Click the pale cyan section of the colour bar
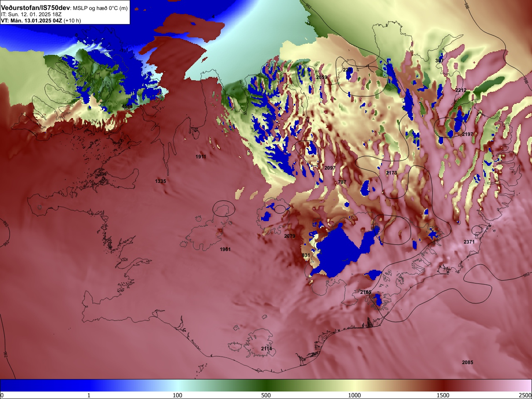This screenshot has height=399, width=532. (x=177, y=386)
